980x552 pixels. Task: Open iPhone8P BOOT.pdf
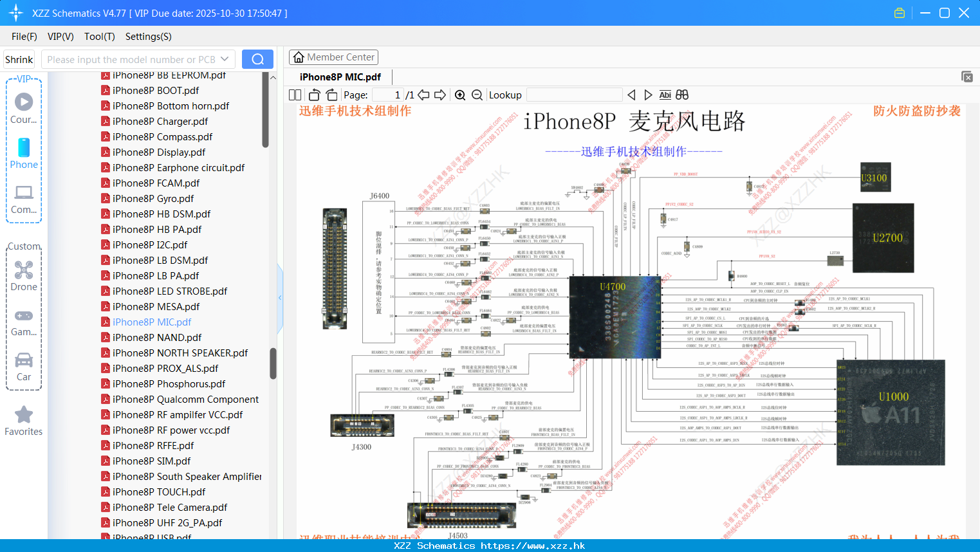(156, 91)
